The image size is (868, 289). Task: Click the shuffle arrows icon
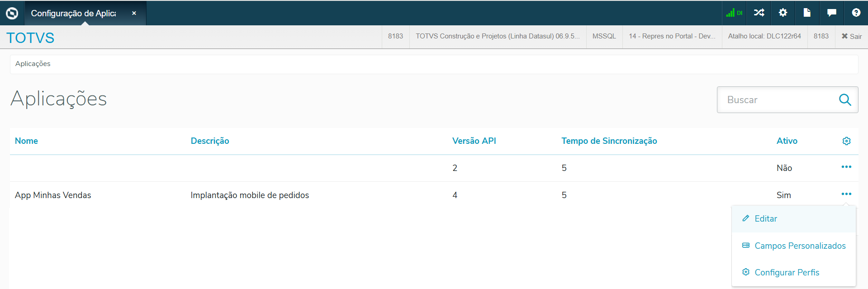(759, 13)
